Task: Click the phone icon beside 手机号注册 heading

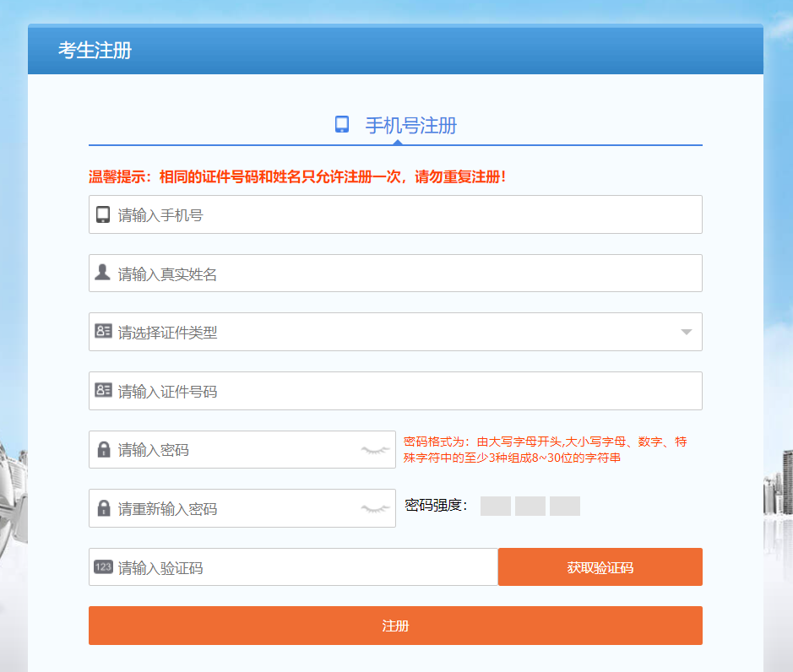Action: pos(342,124)
